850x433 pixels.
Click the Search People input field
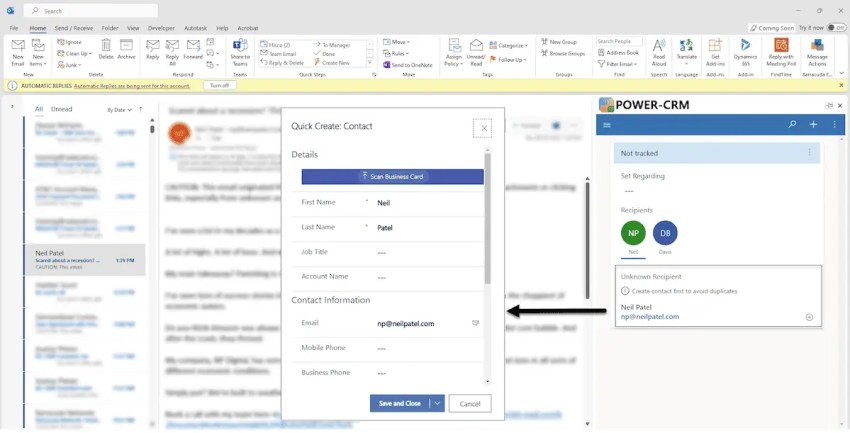point(619,41)
